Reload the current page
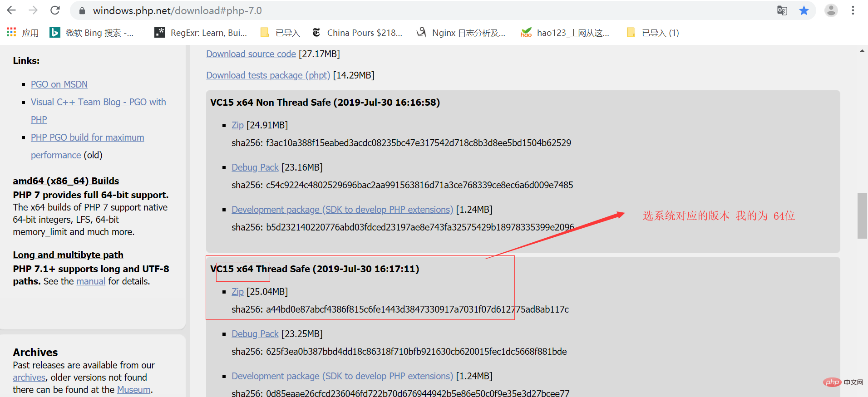This screenshot has width=868, height=397. (55, 10)
